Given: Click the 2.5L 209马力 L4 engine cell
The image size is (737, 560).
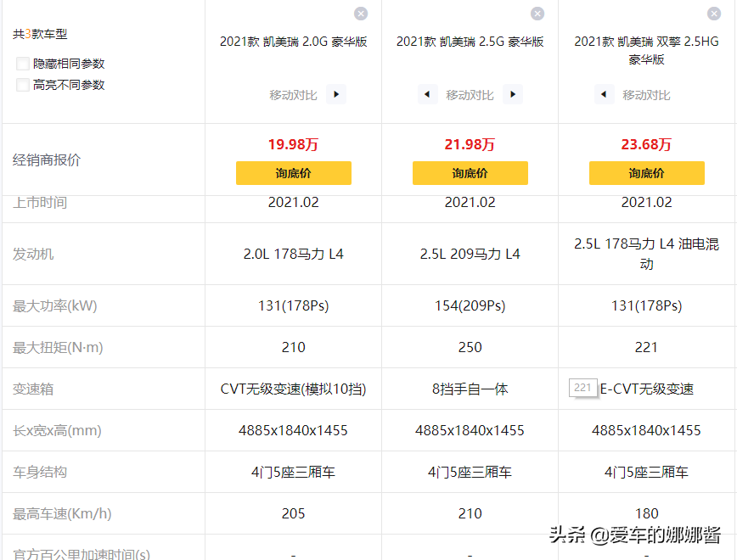Looking at the screenshot, I should (x=470, y=255).
